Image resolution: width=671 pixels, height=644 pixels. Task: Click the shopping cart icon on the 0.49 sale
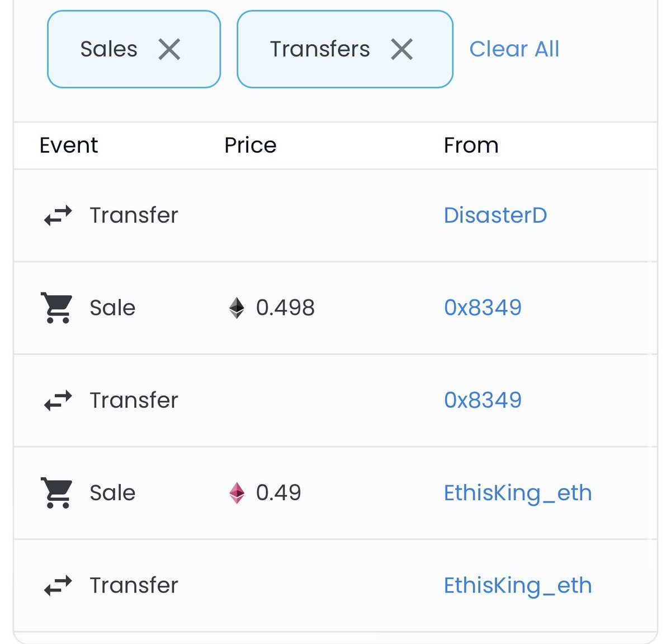click(x=56, y=493)
